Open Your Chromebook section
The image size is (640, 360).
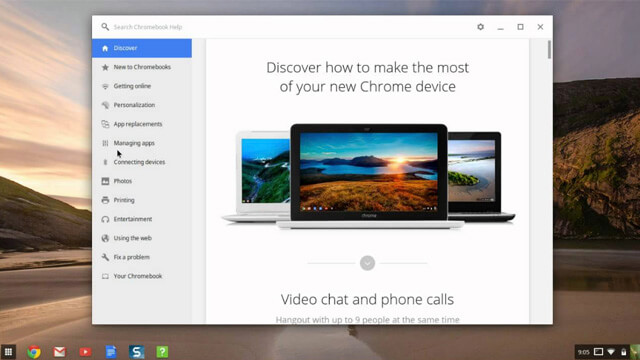[x=142, y=276]
